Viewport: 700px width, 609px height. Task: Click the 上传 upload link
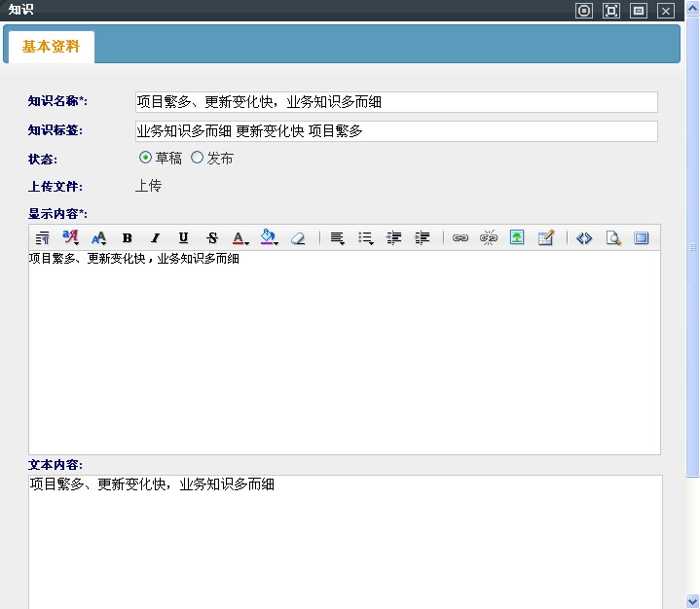pyautogui.click(x=148, y=186)
